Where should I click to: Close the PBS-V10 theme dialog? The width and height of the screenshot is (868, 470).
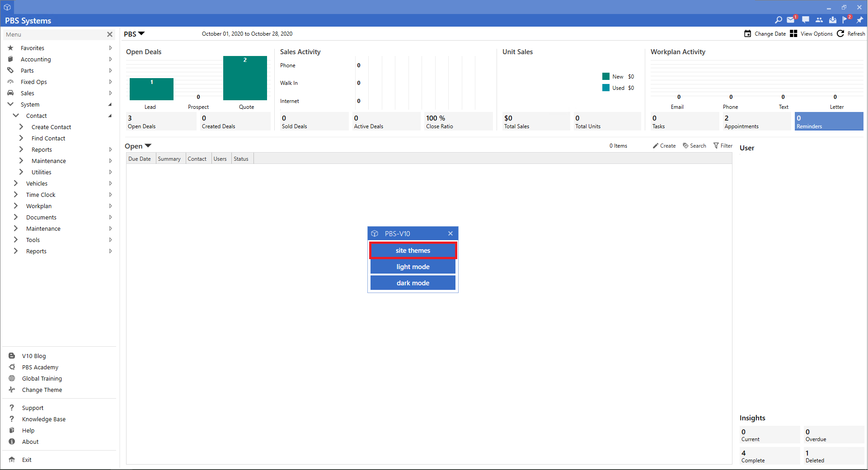(x=450, y=233)
